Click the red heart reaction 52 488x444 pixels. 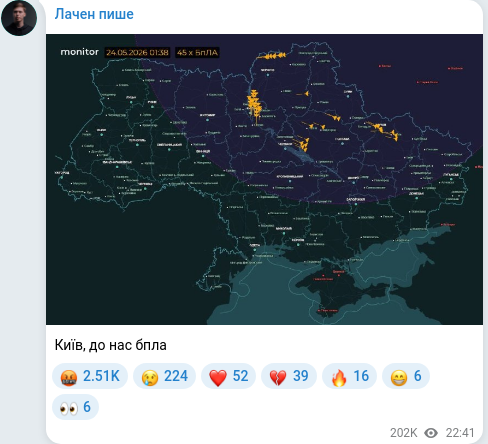pos(228,376)
